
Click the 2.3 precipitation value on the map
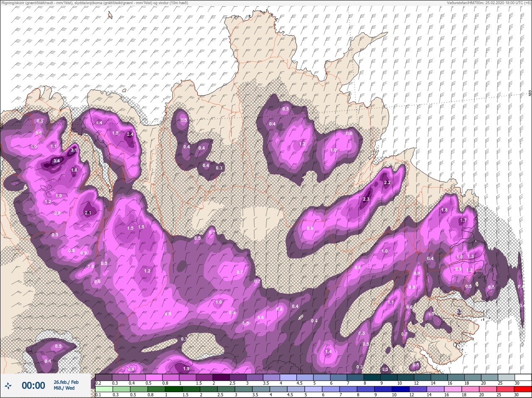366,199
